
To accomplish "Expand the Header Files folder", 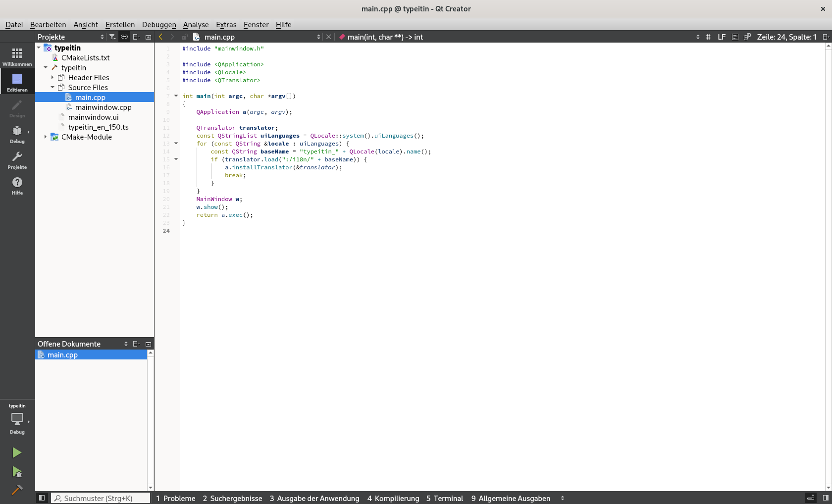I will pos(52,77).
